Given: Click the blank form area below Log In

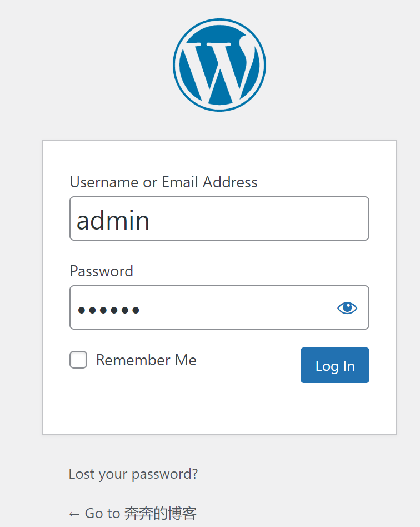Looking at the screenshot, I should (219, 409).
